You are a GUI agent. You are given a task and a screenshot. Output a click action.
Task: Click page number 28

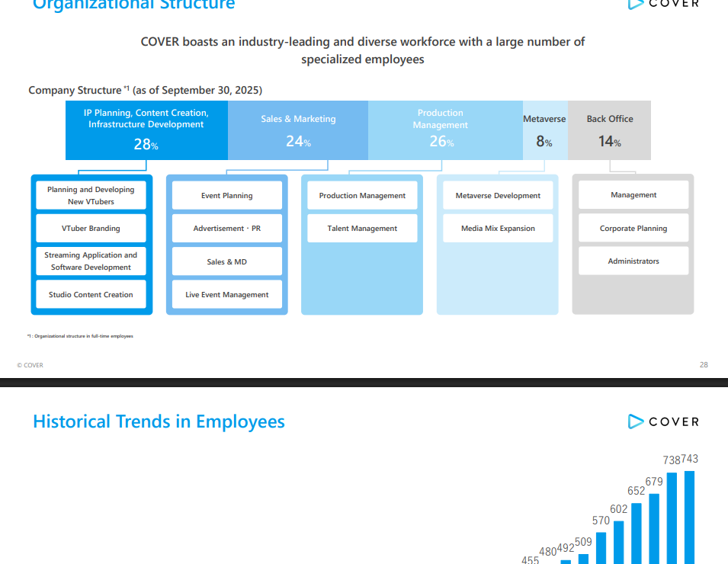pyautogui.click(x=704, y=365)
